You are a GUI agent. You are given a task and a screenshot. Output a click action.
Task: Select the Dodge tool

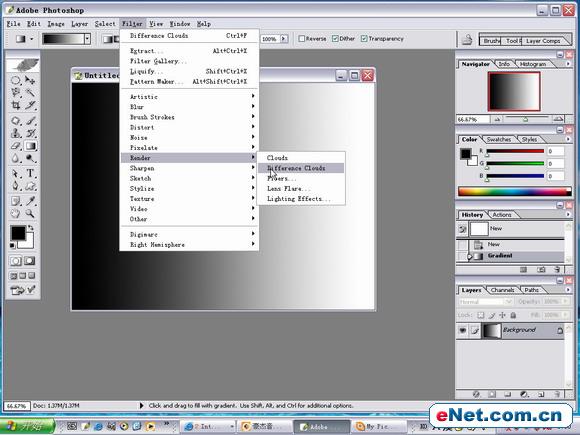[30, 159]
